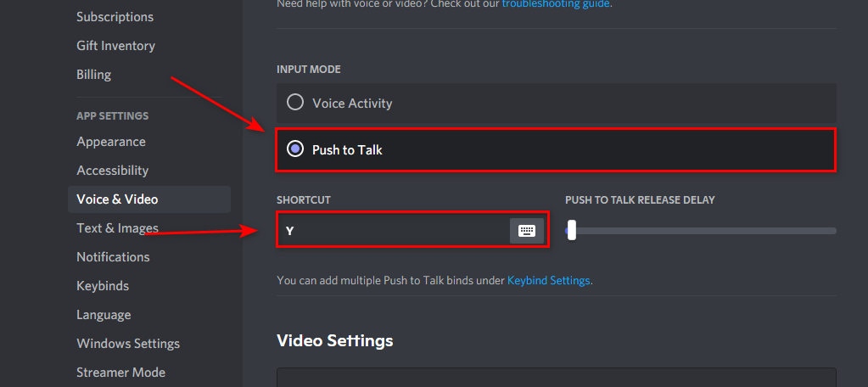Select the Push to Talk radio button
The image size is (868, 387).
[295, 149]
